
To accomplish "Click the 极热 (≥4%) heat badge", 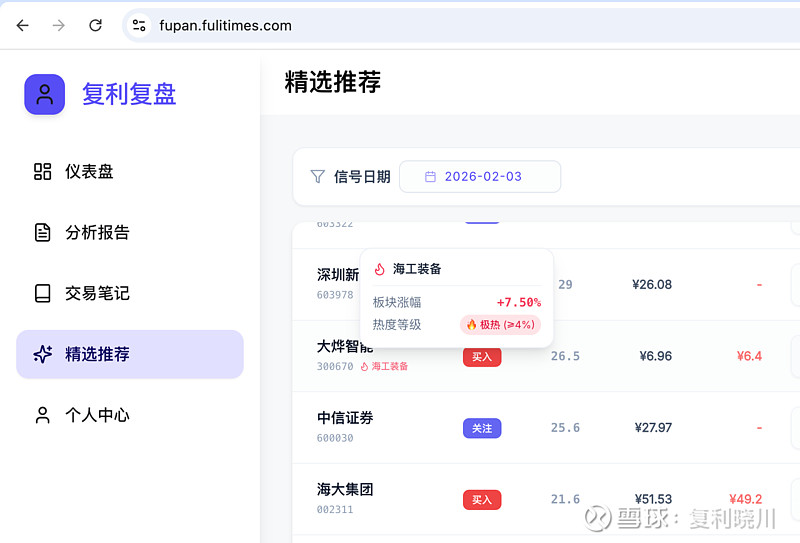I will coord(501,325).
